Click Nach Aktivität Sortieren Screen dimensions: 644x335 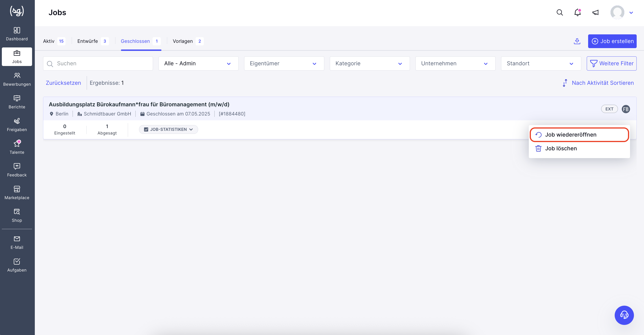point(598,83)
